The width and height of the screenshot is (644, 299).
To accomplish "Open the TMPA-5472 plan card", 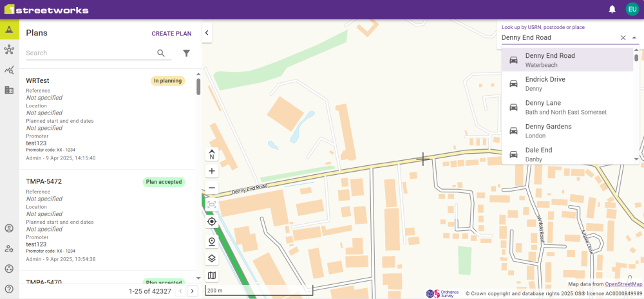I will (107, 220).
